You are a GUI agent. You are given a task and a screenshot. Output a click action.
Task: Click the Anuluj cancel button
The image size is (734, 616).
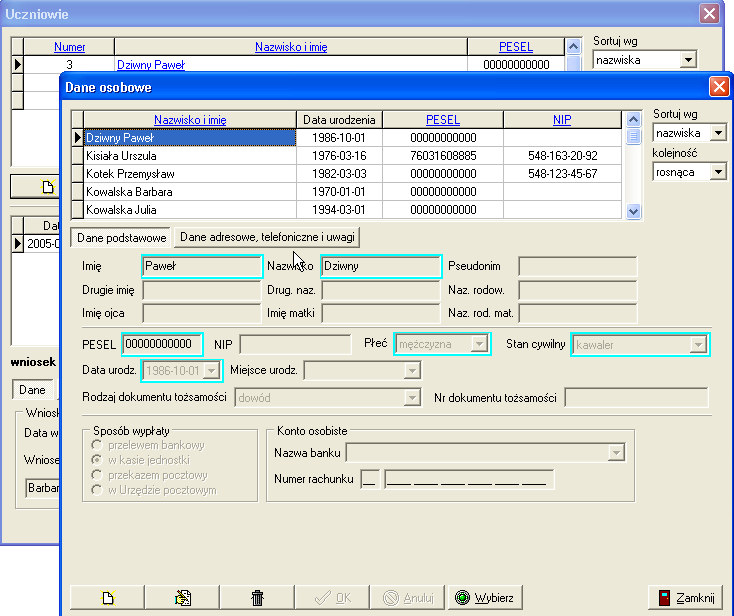coord(408,597)
